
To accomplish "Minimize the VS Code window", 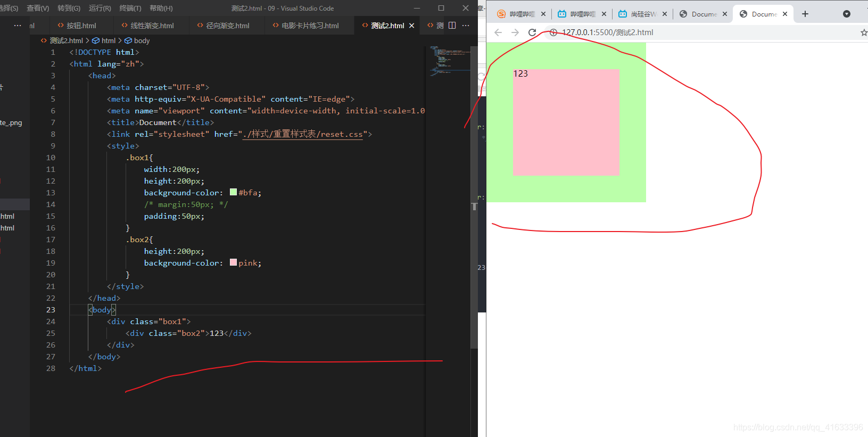I will [x=417, y=8].
